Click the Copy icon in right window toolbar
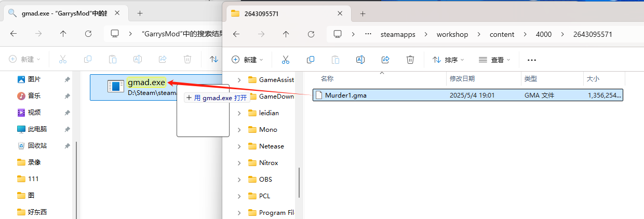This screenshot has width=644, height=219. coord(311,60)
